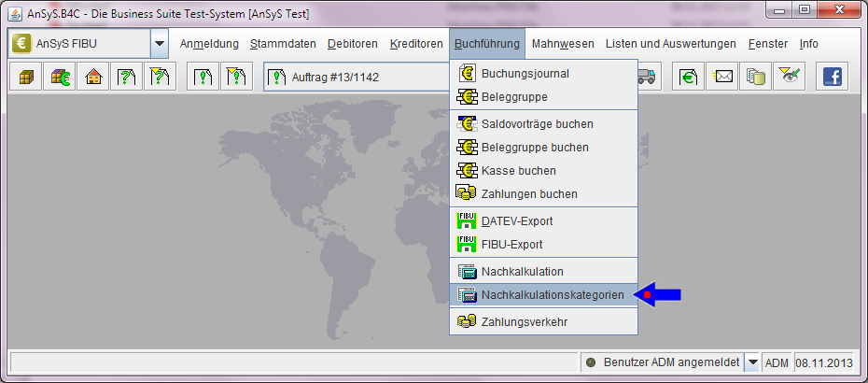Open Listen und Auswertungen menu
This screenshot has height=383, width=868.
(x=670, y=44)
